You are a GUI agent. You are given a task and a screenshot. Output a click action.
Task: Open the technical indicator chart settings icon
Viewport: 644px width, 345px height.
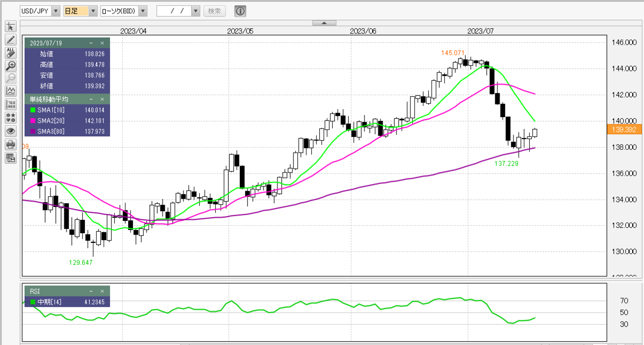click(x=11, y=91)
